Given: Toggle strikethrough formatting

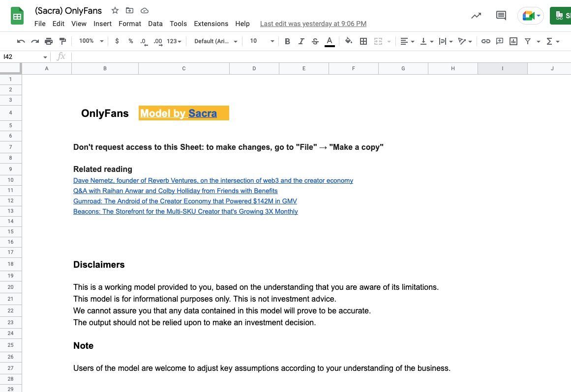Looking at the screenshot, I should tap(315, 41).
